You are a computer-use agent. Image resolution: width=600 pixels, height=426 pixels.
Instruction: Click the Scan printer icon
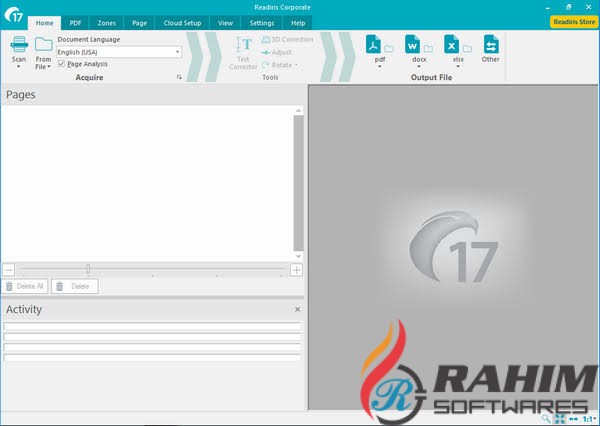pyautogui.click(x=19, y=44)
